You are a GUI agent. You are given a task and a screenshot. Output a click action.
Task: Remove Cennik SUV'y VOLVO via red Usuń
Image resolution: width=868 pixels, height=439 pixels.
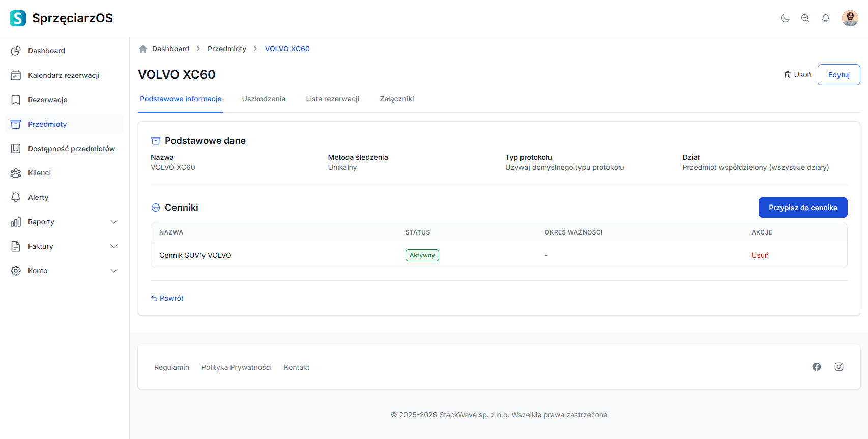(x=760, y=255)
